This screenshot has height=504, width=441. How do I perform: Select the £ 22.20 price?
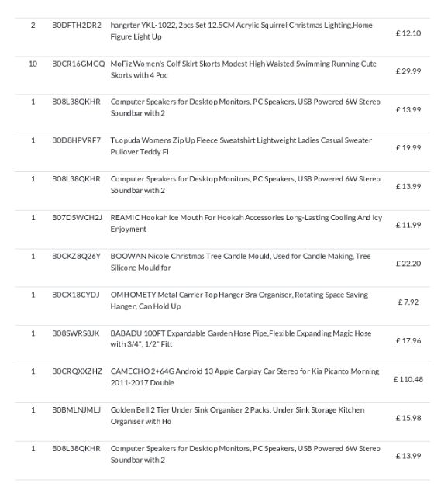point(408,264)
